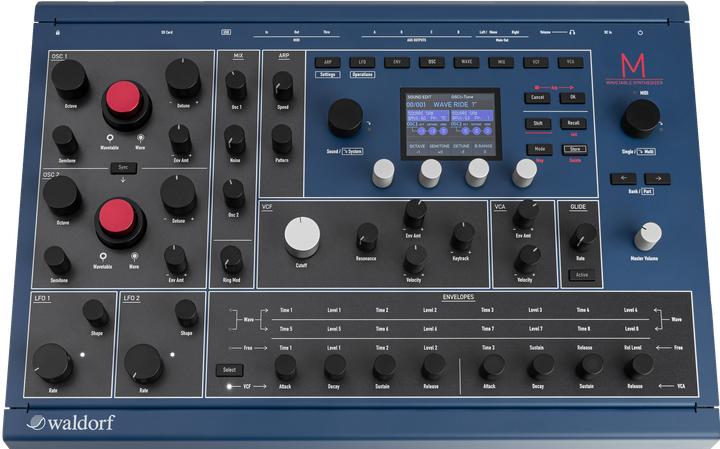Click the Sound / System encoder knob
The image size is (720, 449).
pos(346,117)
